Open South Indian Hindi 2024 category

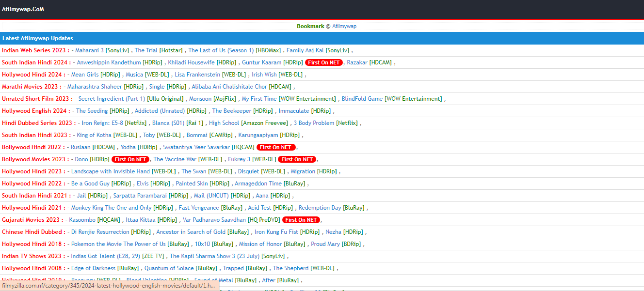pyautogui.click(x=36, y=62)
